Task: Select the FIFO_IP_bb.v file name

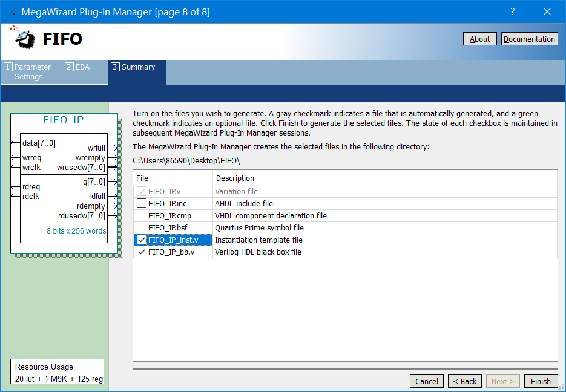Action: pyautogui.click(x=171, y=252)
